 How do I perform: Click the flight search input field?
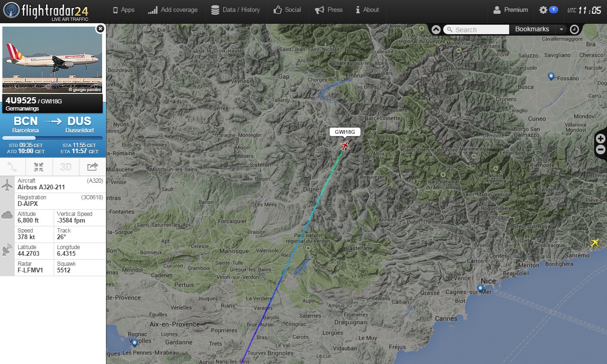[476, 29]
